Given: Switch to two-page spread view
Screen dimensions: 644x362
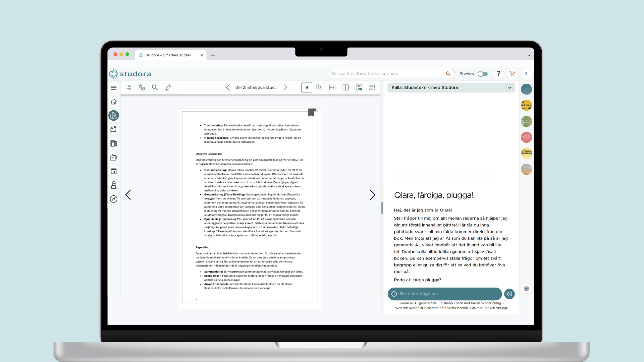Looking at the screenshot, I should [x=345, y=87].
